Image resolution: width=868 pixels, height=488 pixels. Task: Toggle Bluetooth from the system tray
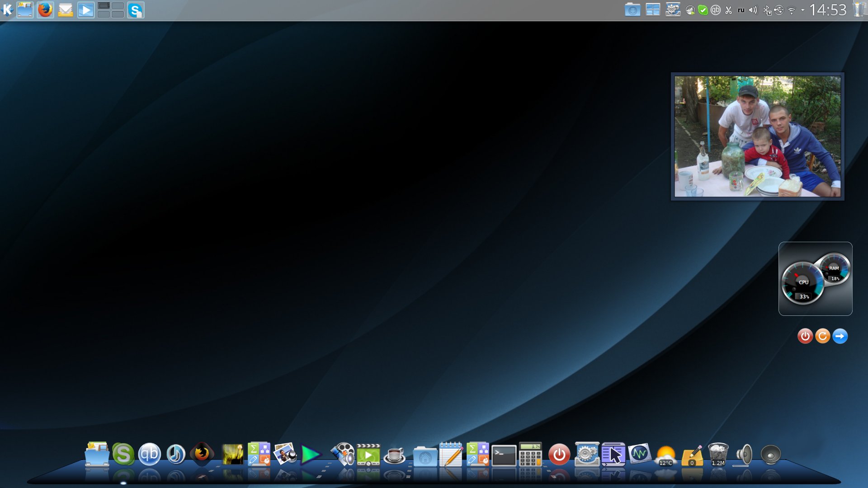[x=767, y=10]
